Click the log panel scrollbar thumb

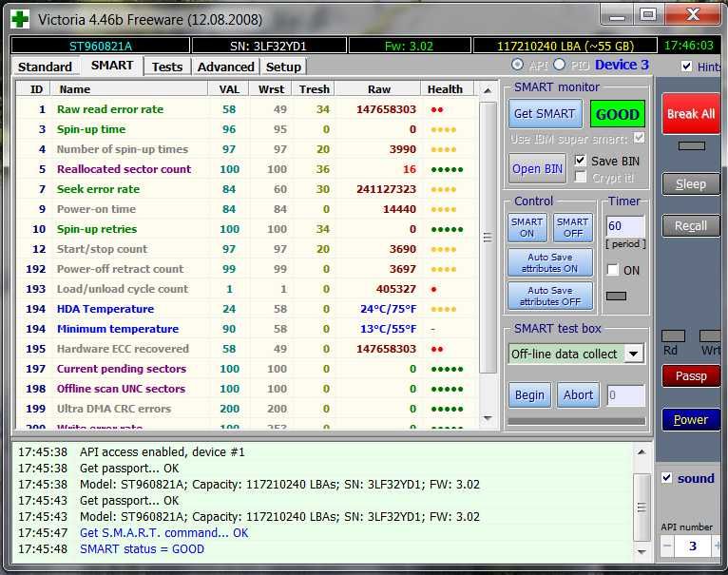click(x=642, y=508)
